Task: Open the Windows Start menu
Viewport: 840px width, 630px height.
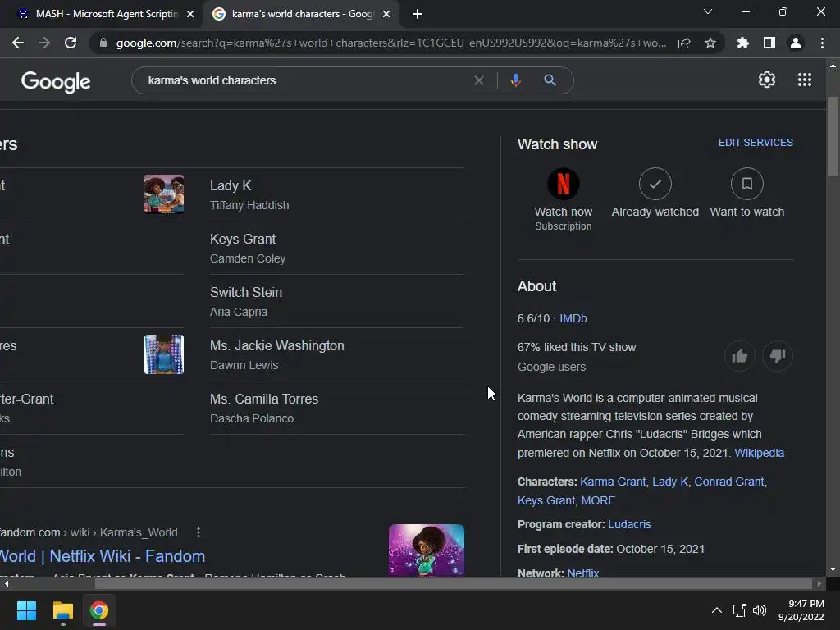Action: point(26,610)
